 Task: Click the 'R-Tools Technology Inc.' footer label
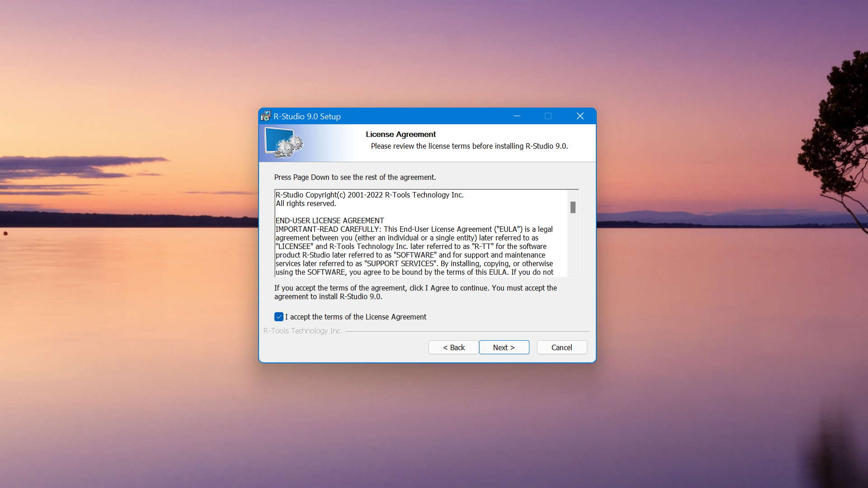303,331
